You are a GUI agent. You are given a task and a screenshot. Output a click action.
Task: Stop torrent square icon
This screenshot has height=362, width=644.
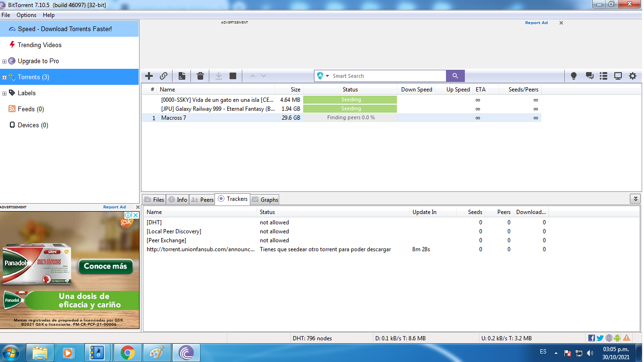tap(233, 76)
